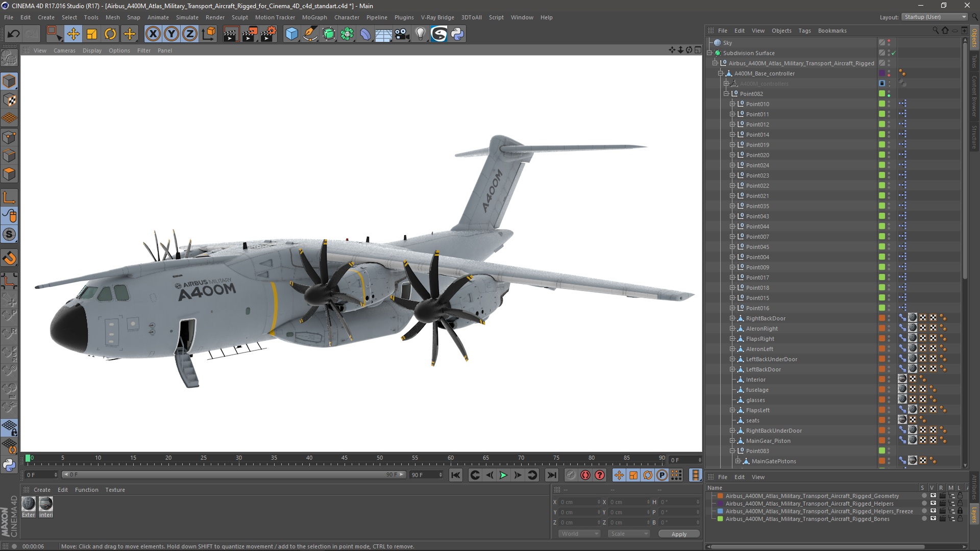The height and width of the screenshot is (551, 980).
Task: Go to end of animation
Action: coord(551,475)
